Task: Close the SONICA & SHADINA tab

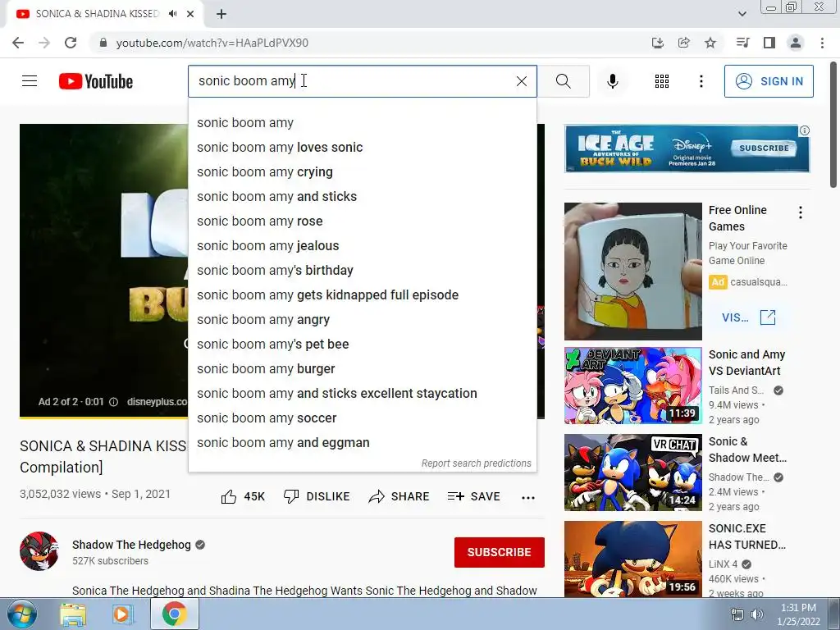Action: point(190,14)
